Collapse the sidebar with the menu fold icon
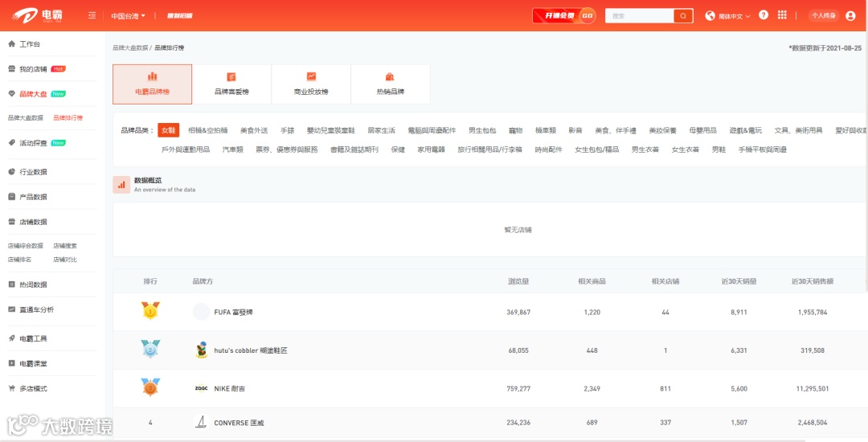 tap(92, 15)
